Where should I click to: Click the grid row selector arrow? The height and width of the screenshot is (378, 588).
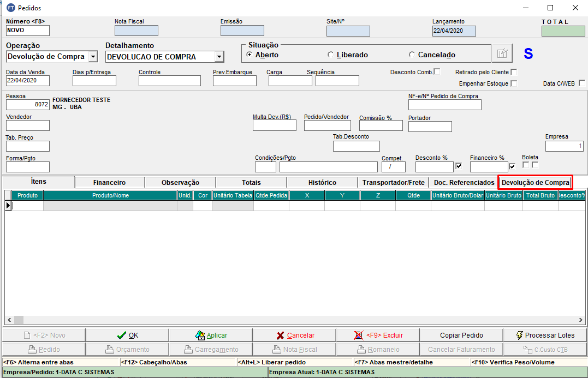(x=8, y=205)
